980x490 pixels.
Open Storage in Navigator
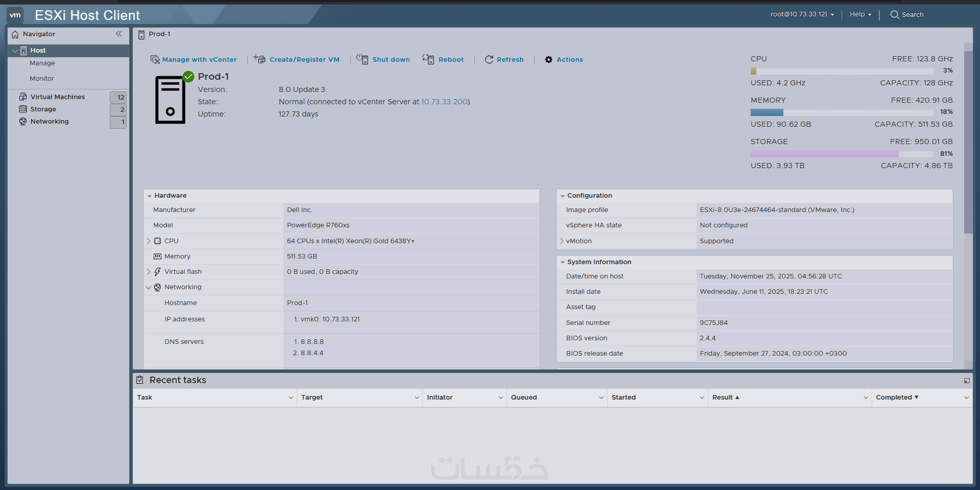43,109
